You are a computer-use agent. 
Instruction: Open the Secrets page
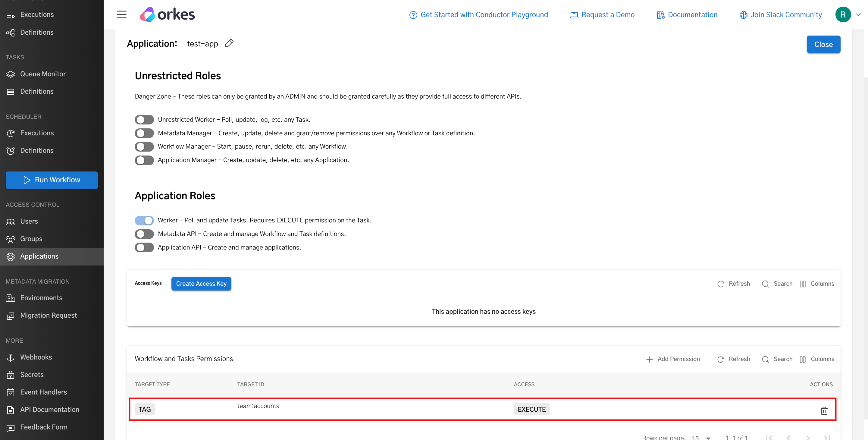tap(32, 375)
